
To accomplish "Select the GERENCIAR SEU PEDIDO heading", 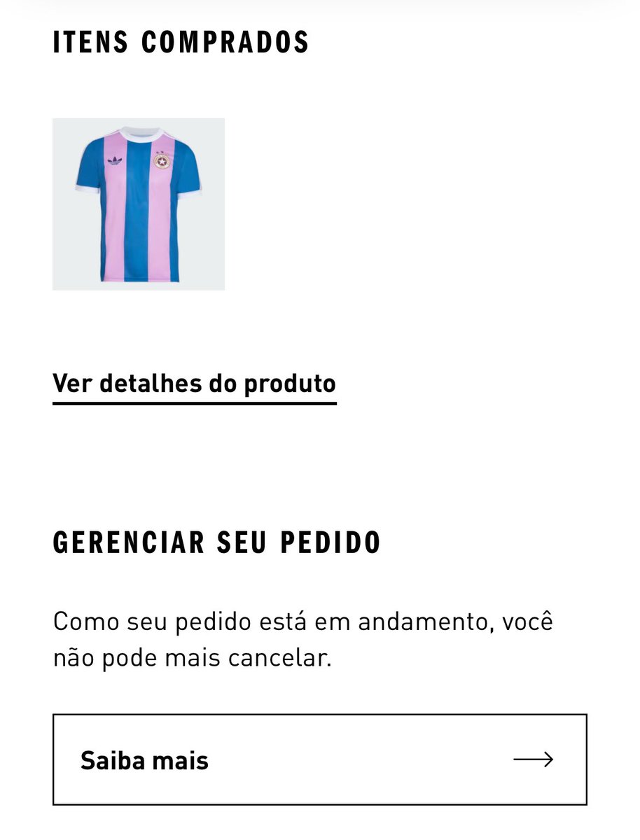I will coord(217,542).
